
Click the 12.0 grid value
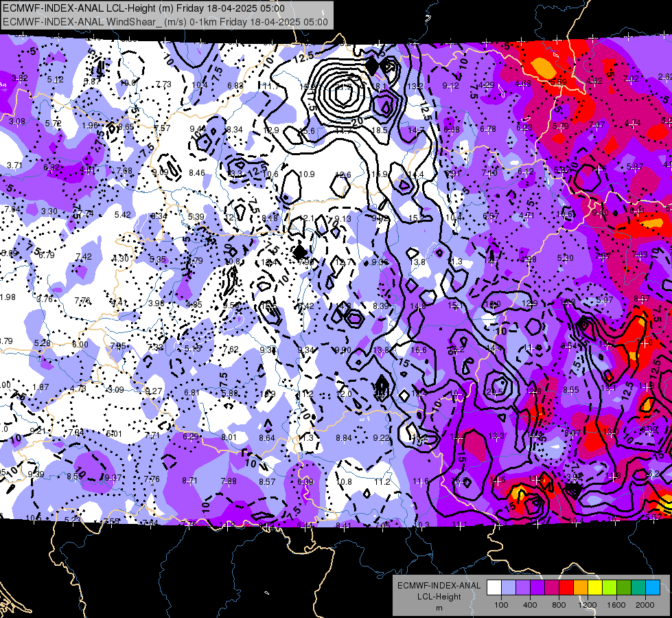[344, 393]
